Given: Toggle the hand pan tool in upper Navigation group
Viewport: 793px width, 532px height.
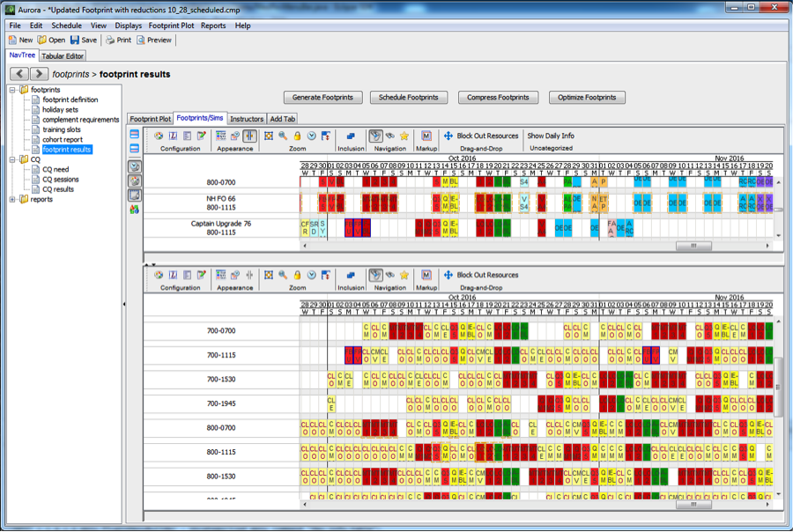Looking at the screenshot, I should coord(375,136).
